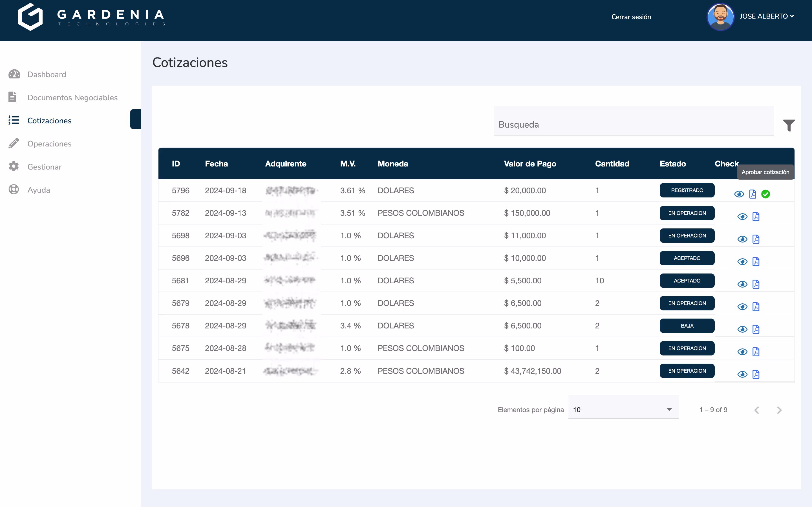Navigate to Operaciones in the sidebar
Image resolution: width=812 pixels, height=507 pixels.
[49, 144]
